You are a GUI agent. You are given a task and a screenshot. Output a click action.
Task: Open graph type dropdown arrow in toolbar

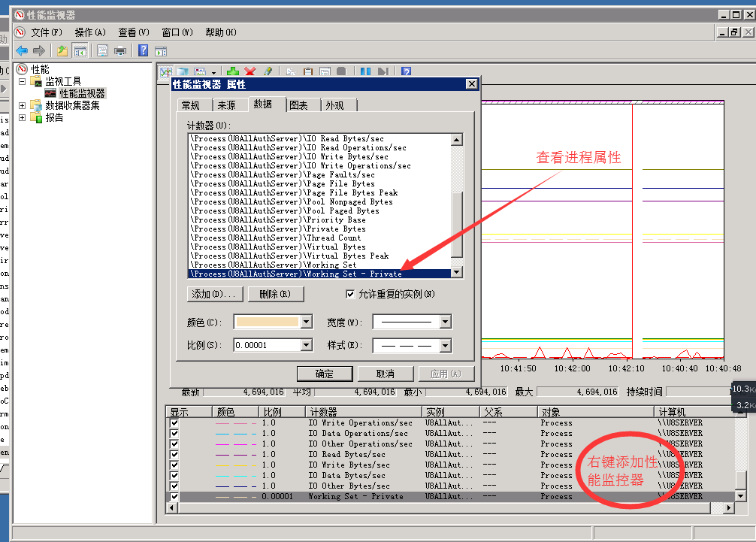(213, 73)
